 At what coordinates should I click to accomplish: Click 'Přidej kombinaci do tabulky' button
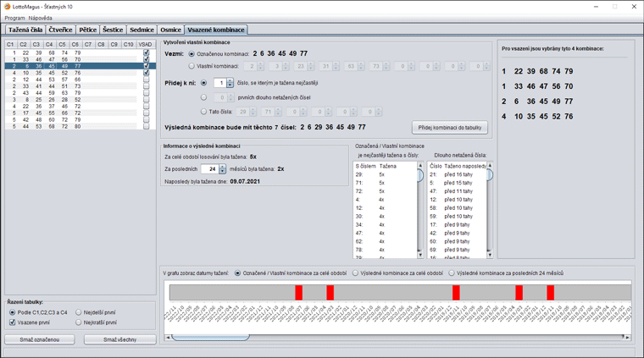pos(450,128)
